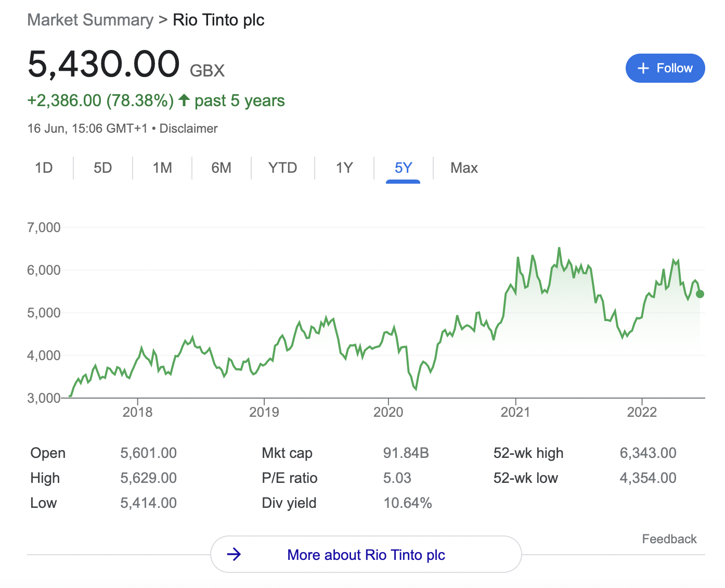Switch to the 6M chart range

pyautogui.click(x=222, y=168)
